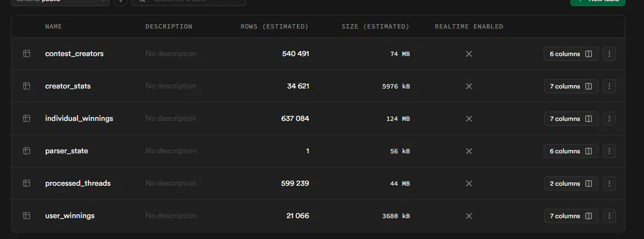Open the three-dot menu for creator_stats

(609, 86)
